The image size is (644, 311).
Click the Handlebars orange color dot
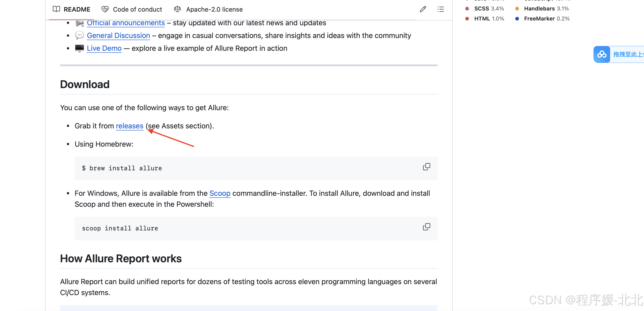517,9
